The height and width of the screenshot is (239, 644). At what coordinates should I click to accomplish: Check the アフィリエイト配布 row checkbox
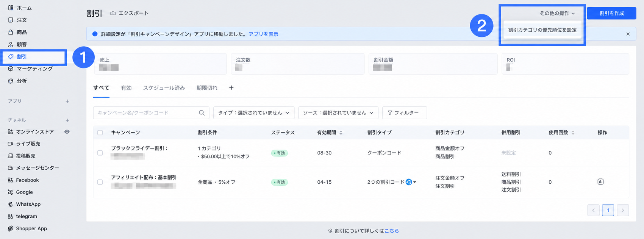click(100, 182)
